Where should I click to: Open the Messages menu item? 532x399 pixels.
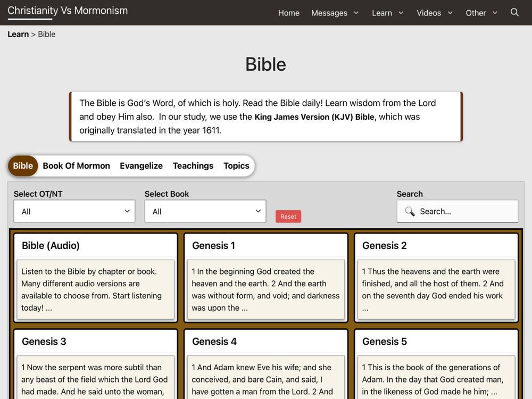pos(329,13)
